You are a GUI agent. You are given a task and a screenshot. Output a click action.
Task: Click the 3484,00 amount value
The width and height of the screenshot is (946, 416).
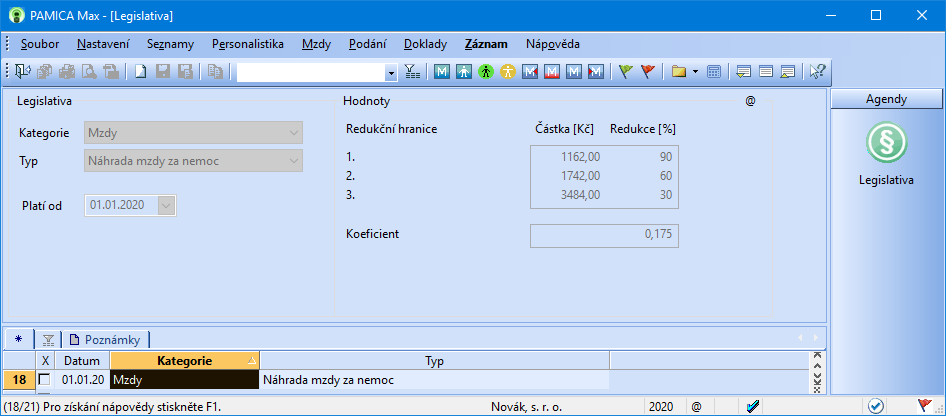(x=580, y=195)
